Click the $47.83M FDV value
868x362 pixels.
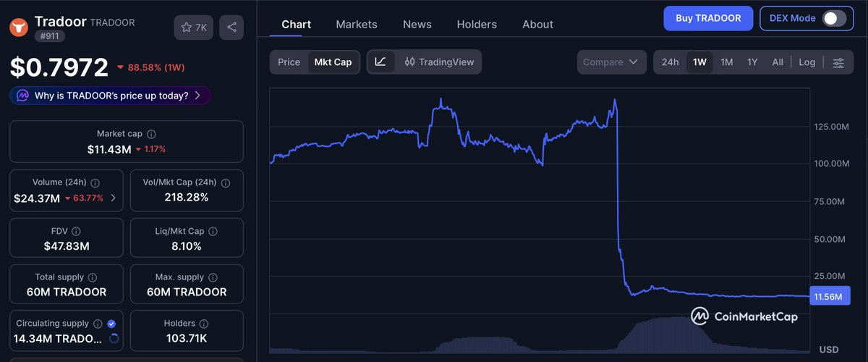pos(67,246)
